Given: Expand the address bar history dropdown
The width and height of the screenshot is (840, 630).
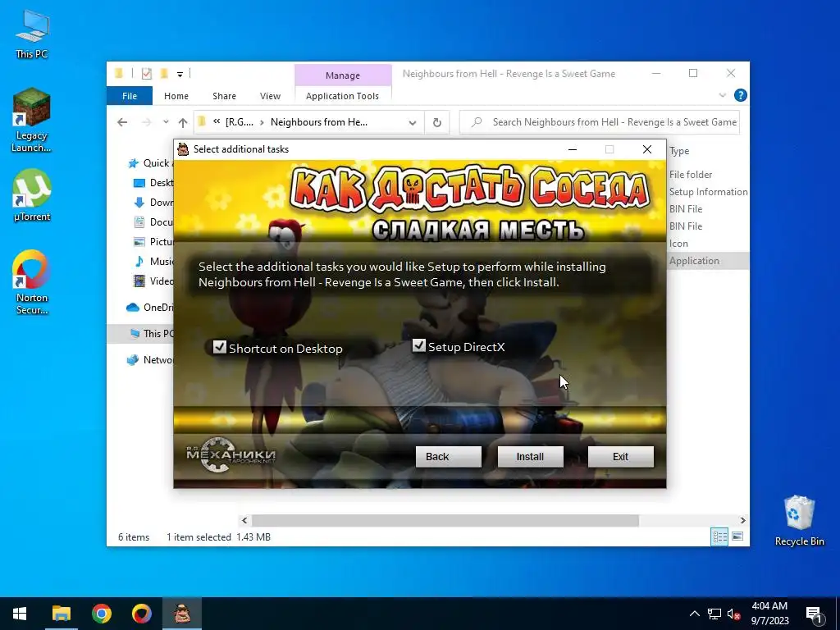Looking at the screenshot, I should (413, 123).
